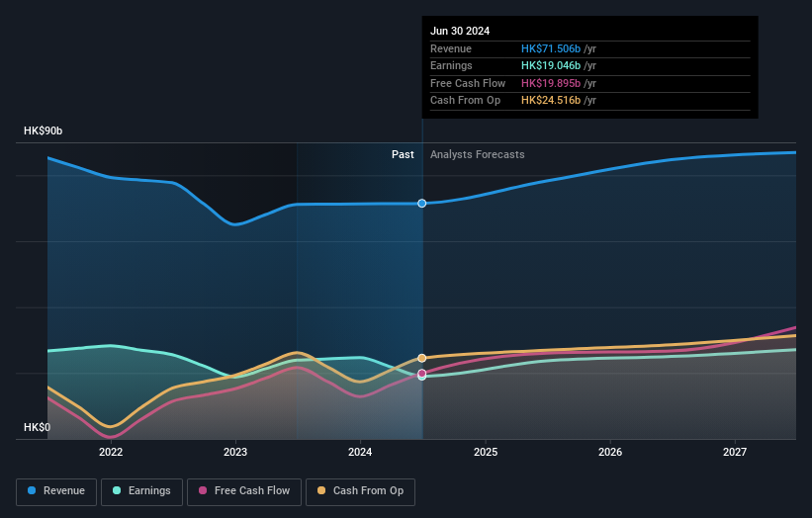Toggle the Earnings legend button

coord(141,491)
